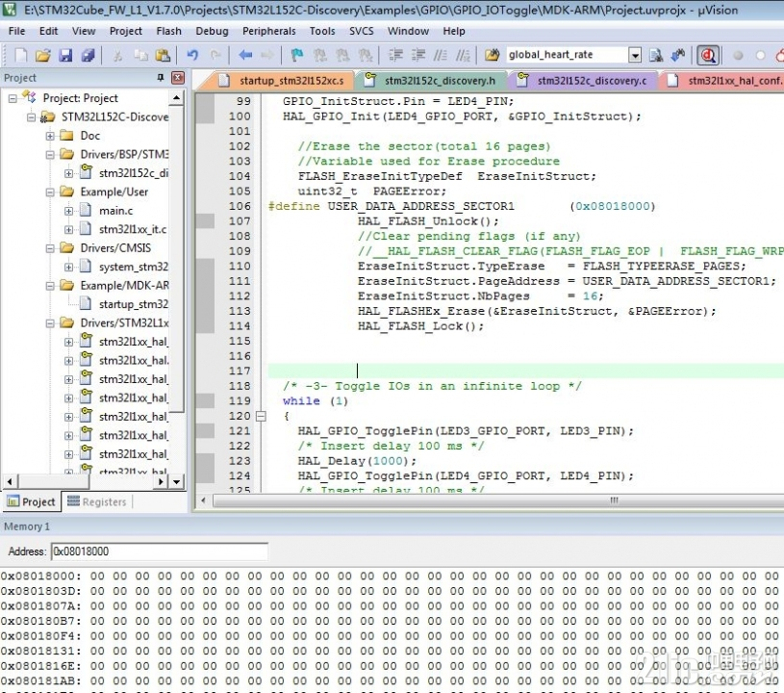The width and height of the screenshot is (784, 693).
Task: Save the current file via toolbar
Action: tap(65, 55)
